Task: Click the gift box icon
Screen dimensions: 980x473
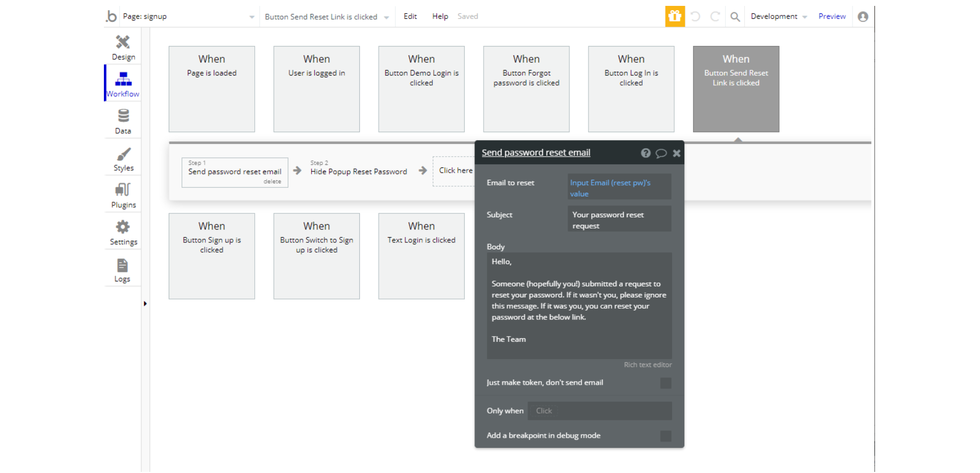Action: click(x=675, y=17)
